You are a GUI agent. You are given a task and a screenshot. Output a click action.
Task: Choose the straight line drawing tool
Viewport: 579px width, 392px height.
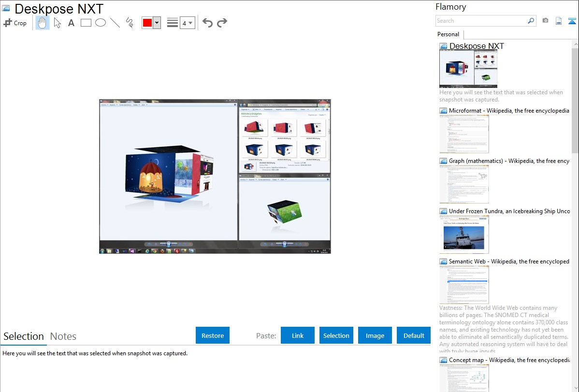(x=115, y=23)
